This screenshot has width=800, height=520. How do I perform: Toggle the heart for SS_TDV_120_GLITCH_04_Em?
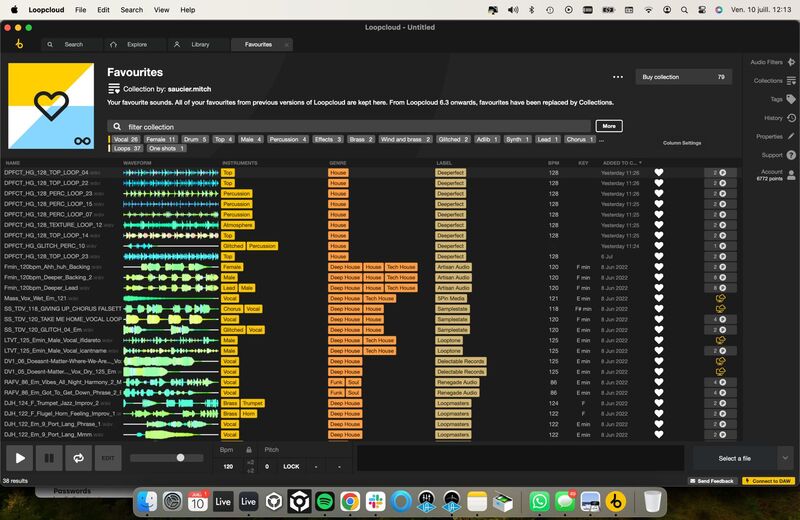(x=659, y=330)
